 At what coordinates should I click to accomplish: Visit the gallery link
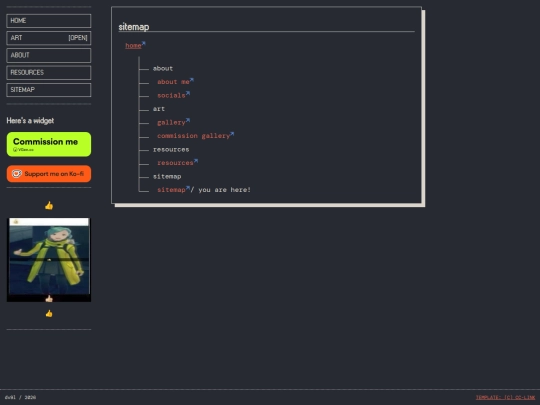[x=171, y=122]
